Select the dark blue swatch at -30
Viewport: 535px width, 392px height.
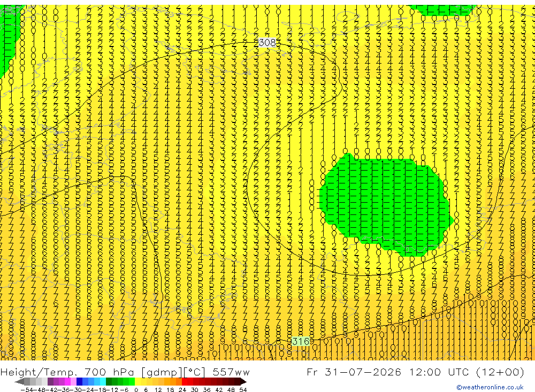click(80, 382)
